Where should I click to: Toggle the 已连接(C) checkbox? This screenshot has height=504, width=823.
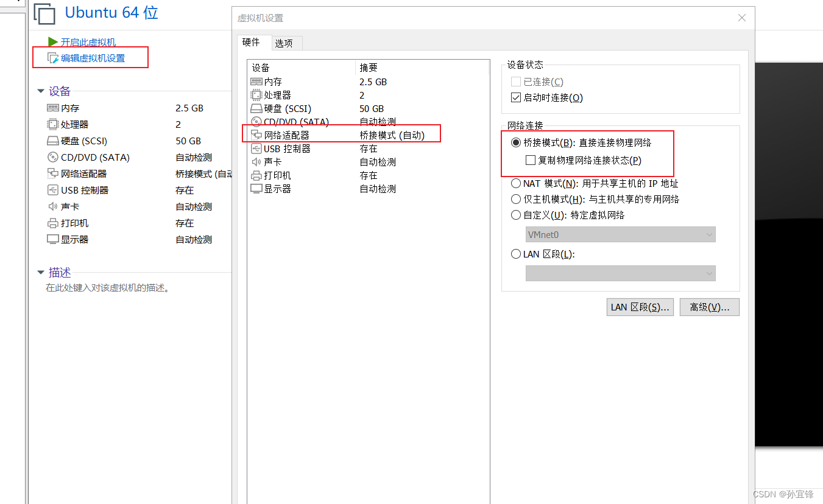click(516, 82)
